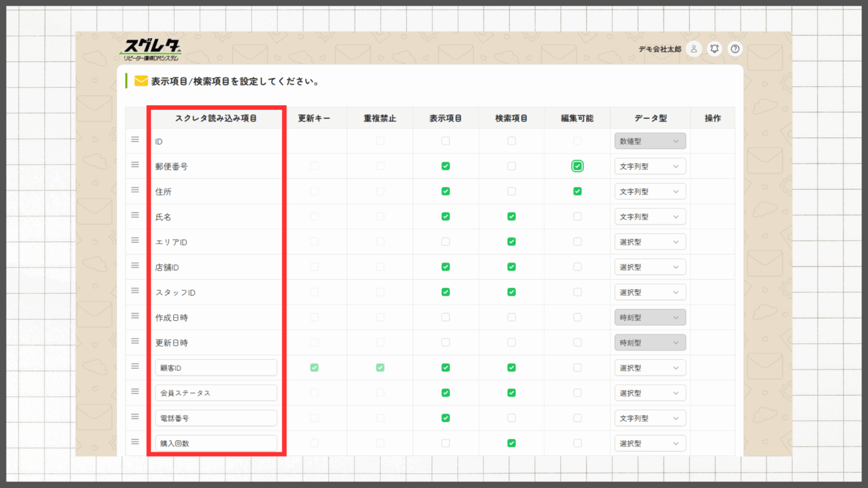Click drag handle for 郵便番号 row

pos(135,165)
